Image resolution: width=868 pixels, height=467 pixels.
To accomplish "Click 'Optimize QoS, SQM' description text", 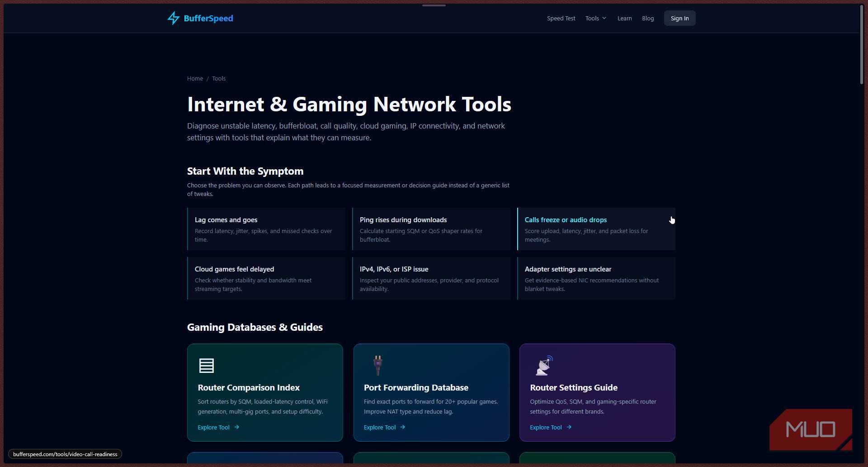I will pos(593,406).
